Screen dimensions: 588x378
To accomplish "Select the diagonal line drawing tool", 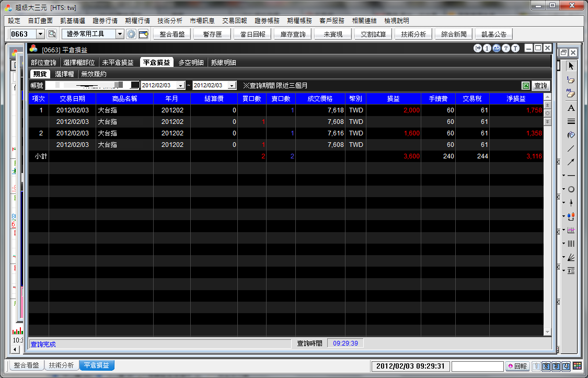I will 571,148.
